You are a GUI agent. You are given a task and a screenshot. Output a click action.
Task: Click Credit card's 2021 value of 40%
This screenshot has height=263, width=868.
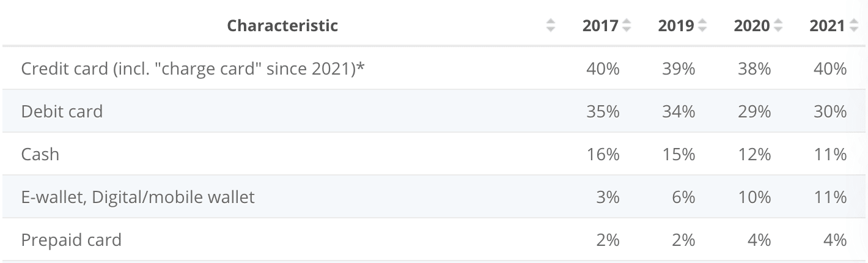(x=830, y=69)
